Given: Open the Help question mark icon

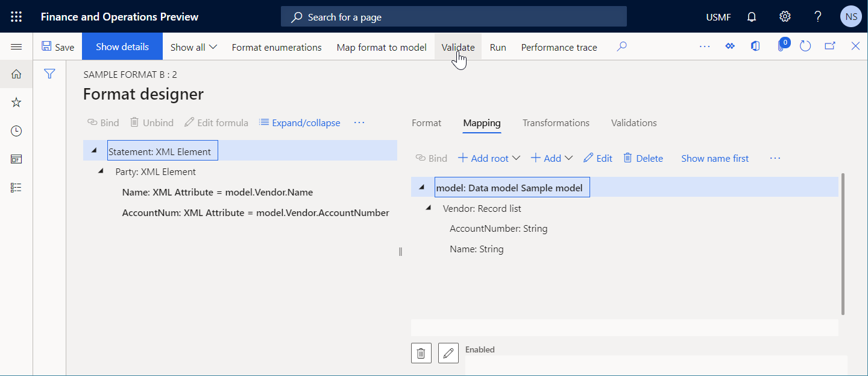Looking at the screenshot, I should pyautogui.click(x=817, y=16).
